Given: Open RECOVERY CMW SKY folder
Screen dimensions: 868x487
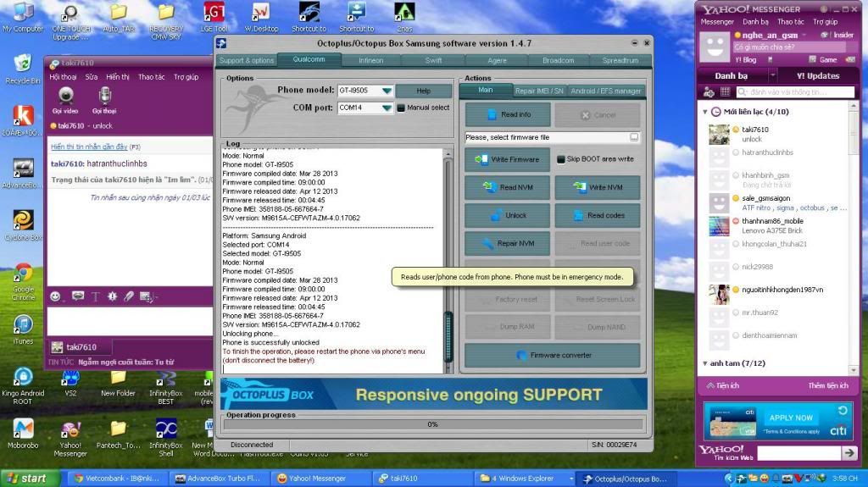Looking at the screenshot, I should click(166, 21).
